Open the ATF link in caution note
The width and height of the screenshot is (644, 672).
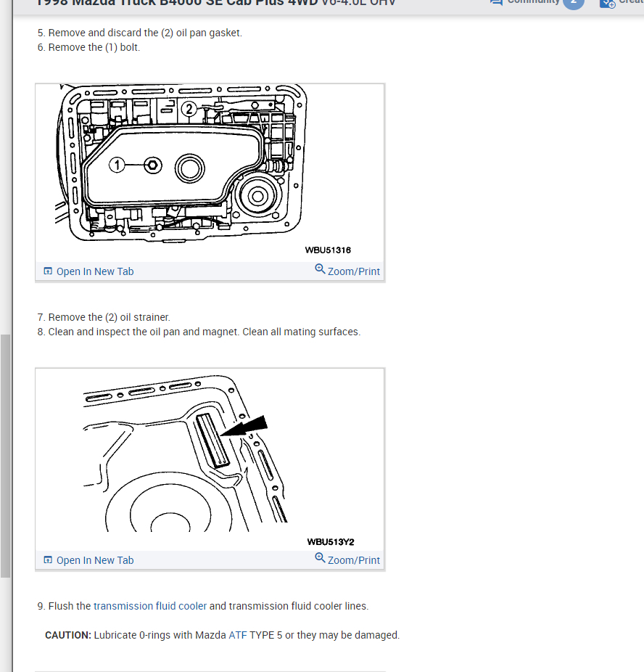click(238, 635)
